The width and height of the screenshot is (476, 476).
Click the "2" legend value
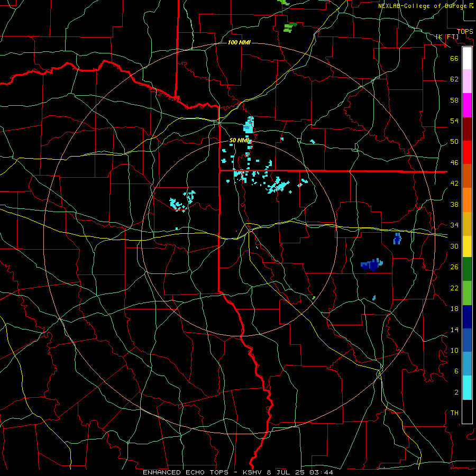pos(456,392)
